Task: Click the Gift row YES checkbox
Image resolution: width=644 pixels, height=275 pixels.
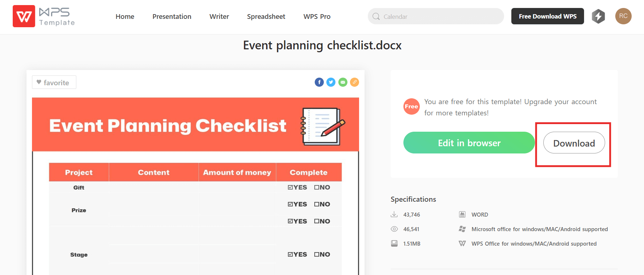Action: click(290, 188)
